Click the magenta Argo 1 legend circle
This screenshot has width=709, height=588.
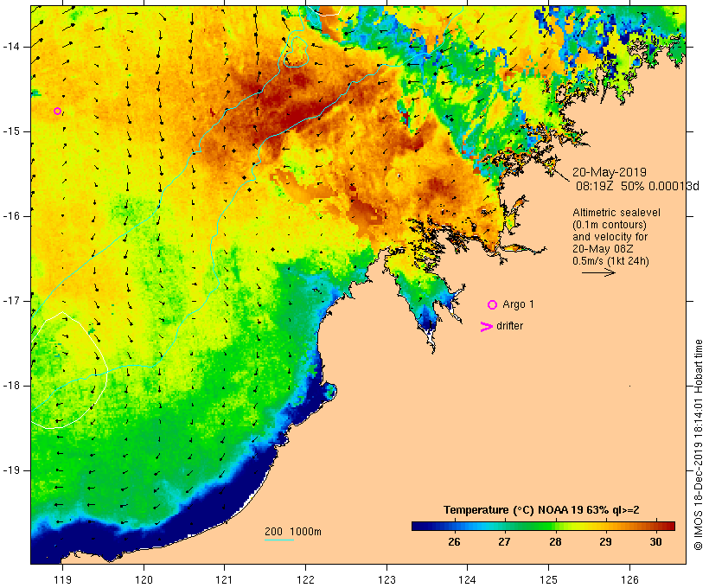(x=493, y=305)
